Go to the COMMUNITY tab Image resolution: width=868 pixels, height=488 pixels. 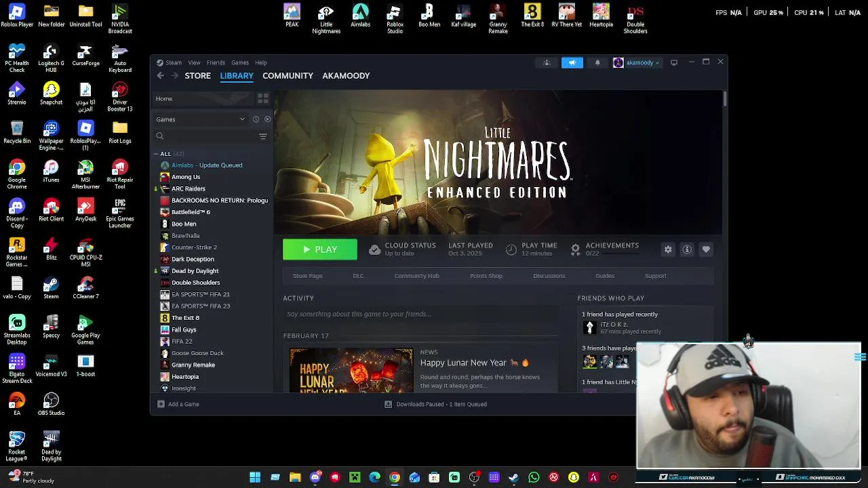pyautogui.click(x=288, y=76)
